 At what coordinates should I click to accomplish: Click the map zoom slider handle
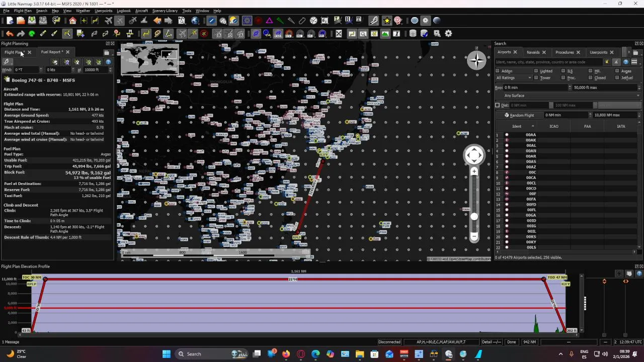pyautogui.click(x=474, y=216)
